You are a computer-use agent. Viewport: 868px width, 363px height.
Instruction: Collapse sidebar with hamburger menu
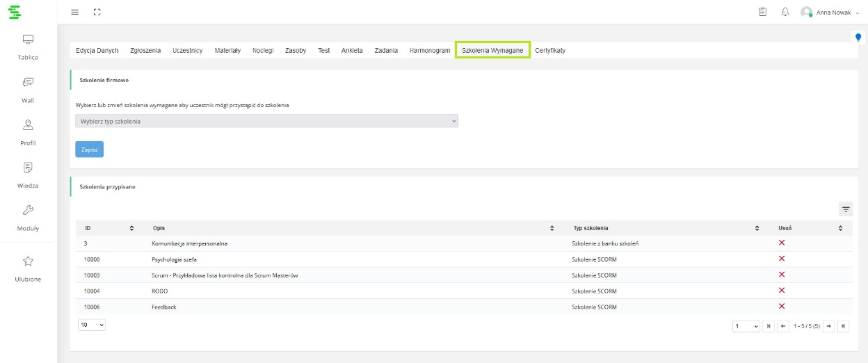75,12
